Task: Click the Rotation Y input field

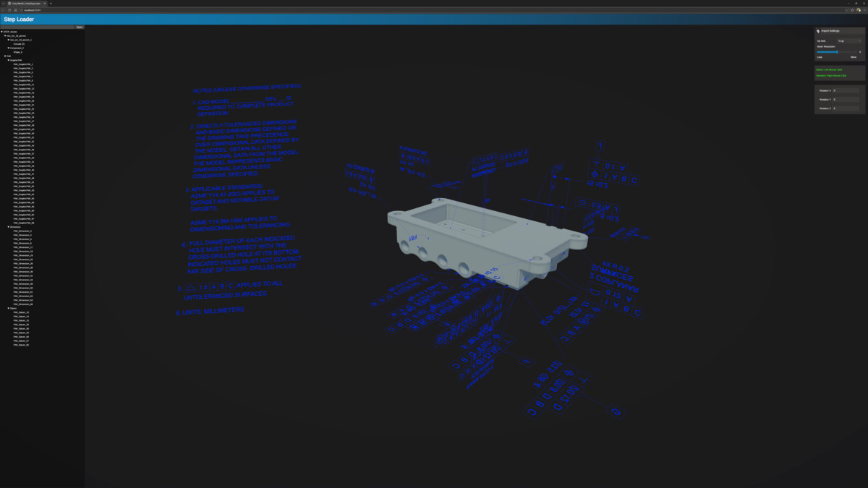Action: click(x=846, y=100)
